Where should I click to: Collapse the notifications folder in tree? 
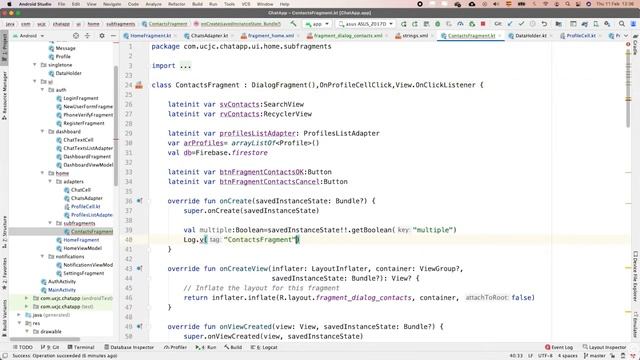pyautogui.click(x=42, y=256)
